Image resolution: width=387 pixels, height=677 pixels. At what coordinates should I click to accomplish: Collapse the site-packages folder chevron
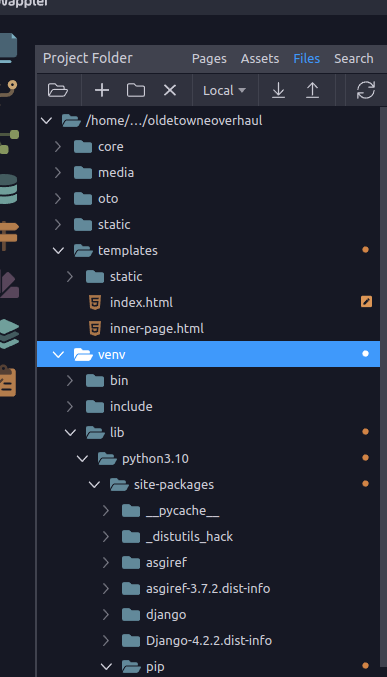pos(94,484)
